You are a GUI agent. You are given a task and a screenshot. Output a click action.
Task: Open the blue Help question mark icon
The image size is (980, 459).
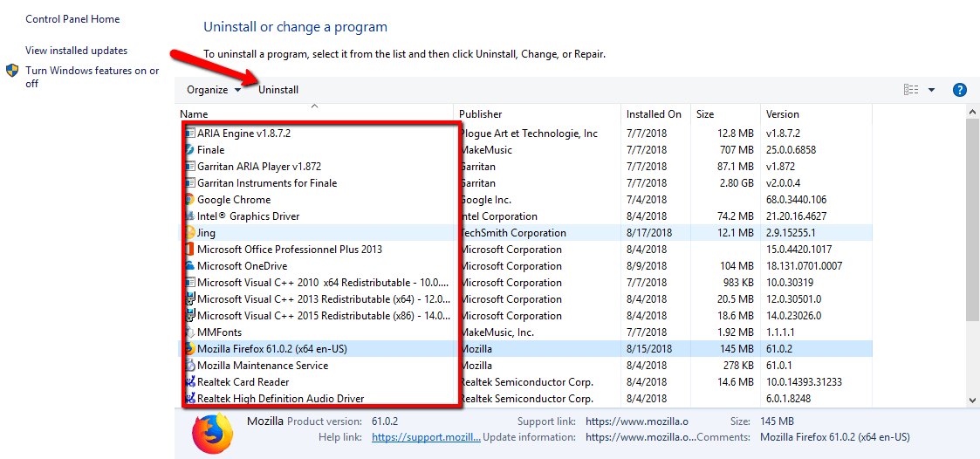point(960,89)
